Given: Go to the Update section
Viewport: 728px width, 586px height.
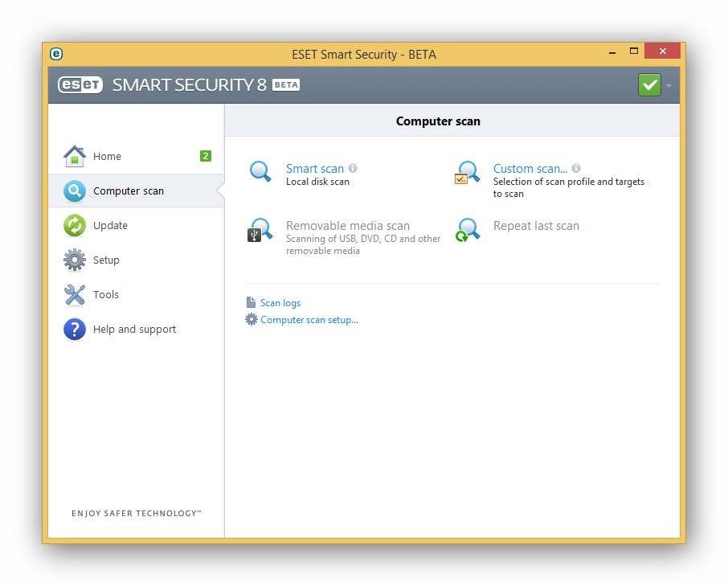Looking at the screenshot, I should point(136,225).
